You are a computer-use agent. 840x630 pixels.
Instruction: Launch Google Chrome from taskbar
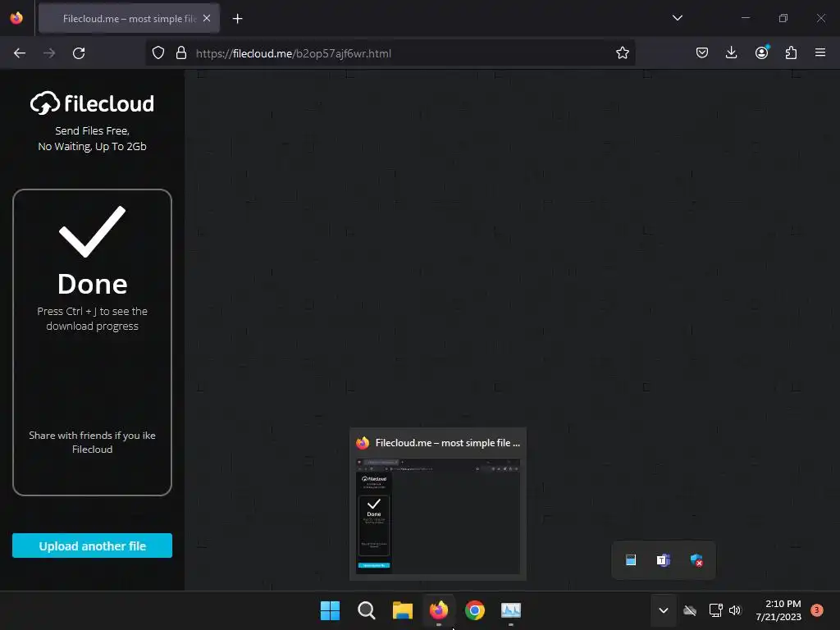(475, 610)
